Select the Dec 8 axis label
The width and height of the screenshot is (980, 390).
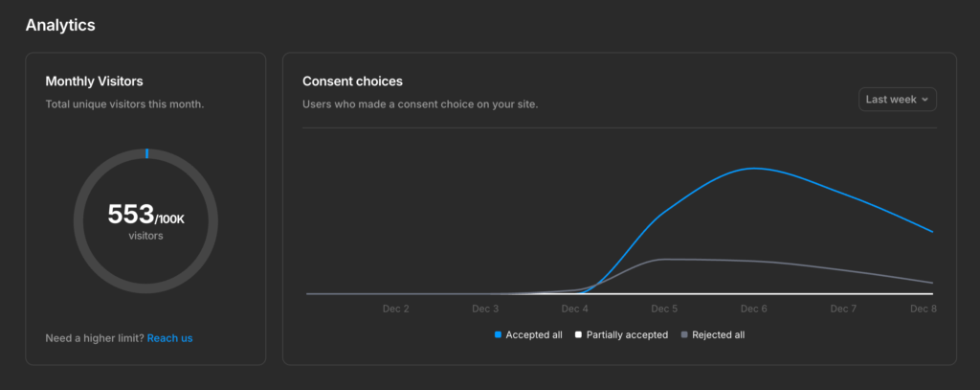(x=923, y=309)
